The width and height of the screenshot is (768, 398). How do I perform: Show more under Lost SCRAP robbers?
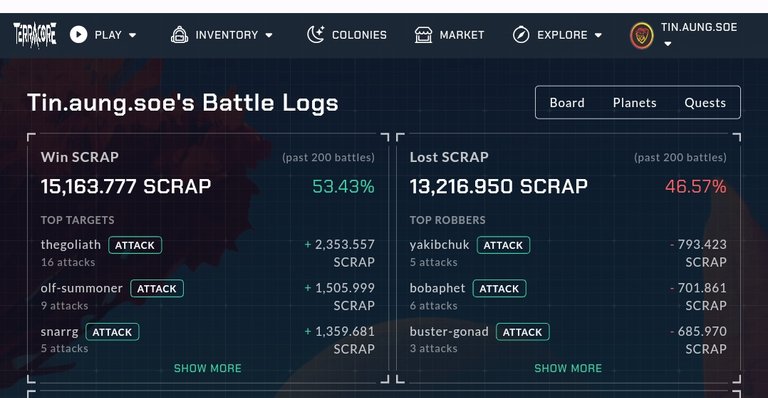[568, 368]
